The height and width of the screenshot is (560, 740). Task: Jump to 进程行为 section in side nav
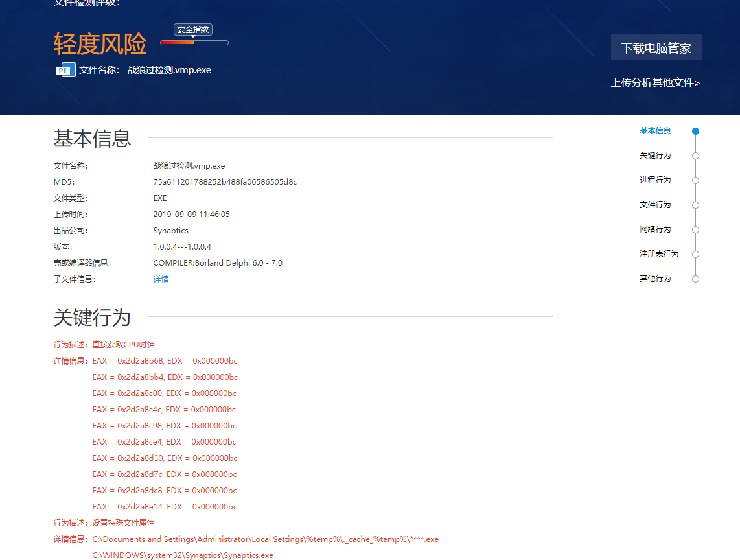pyautogui.click(x=655, y=180)
